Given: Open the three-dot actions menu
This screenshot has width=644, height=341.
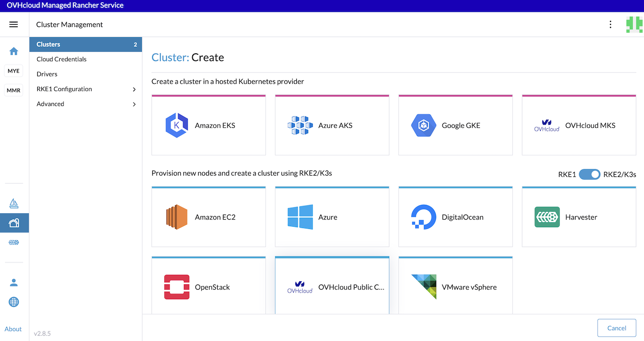Looking at the screenshot, I should coord(610,24).
